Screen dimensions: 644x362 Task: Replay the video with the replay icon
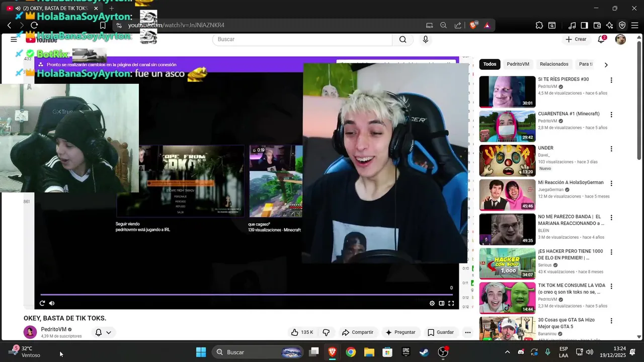click(x=42, y=303)
